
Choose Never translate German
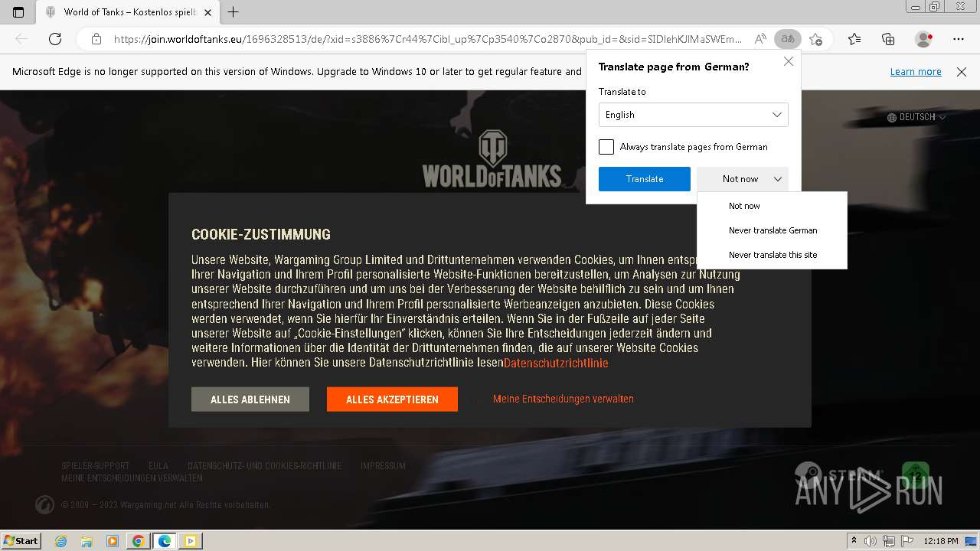773,230
